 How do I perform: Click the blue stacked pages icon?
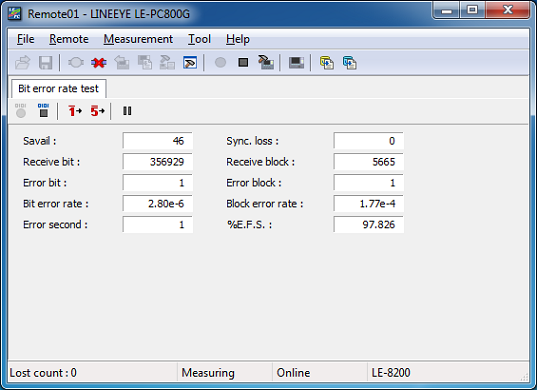(x=349, y=63)
